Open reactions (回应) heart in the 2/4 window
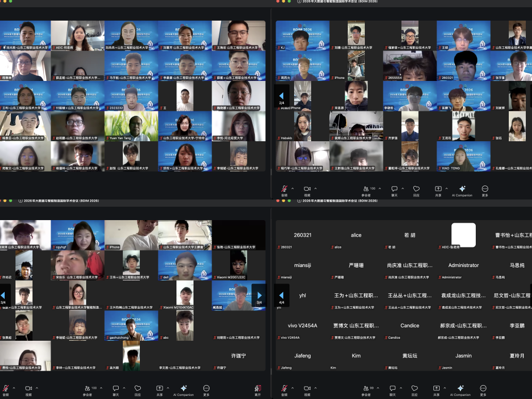This screenshot has width=532, height=399. click(416, 189)
